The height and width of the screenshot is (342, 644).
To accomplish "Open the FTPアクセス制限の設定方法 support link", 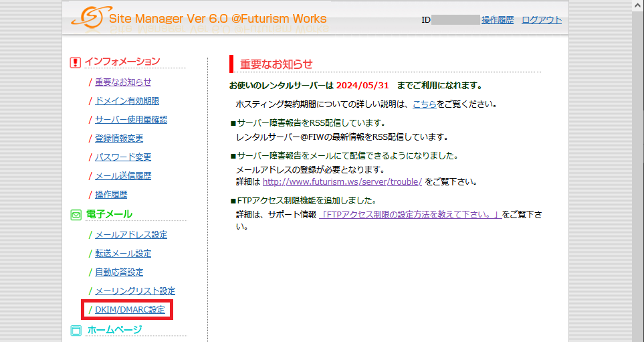I will [x=411, y=215].
